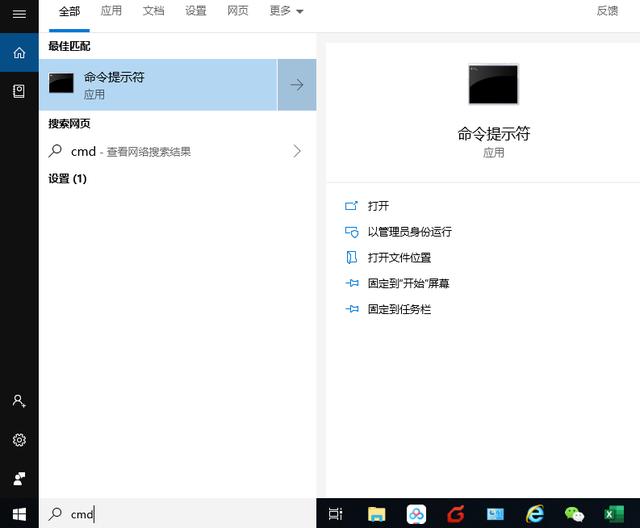Open settings gear icon in sidebar
The image size is (640, 528).
click(19, 440)
